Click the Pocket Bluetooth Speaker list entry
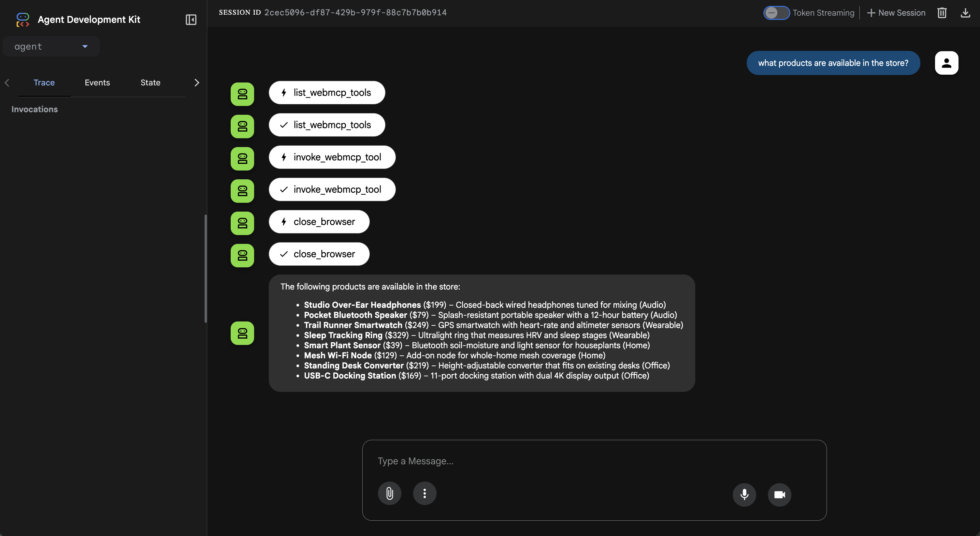Screen dimensions: 980x536 click(x=490, y=315)
